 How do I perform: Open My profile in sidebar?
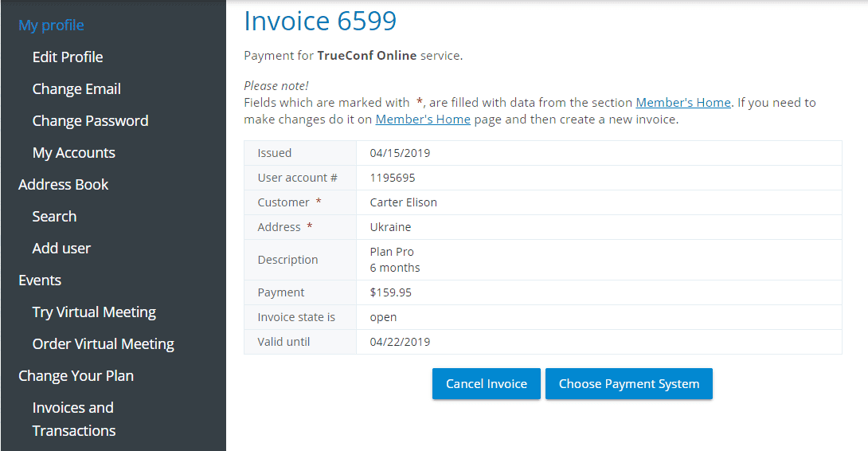(x=51, y=25)
